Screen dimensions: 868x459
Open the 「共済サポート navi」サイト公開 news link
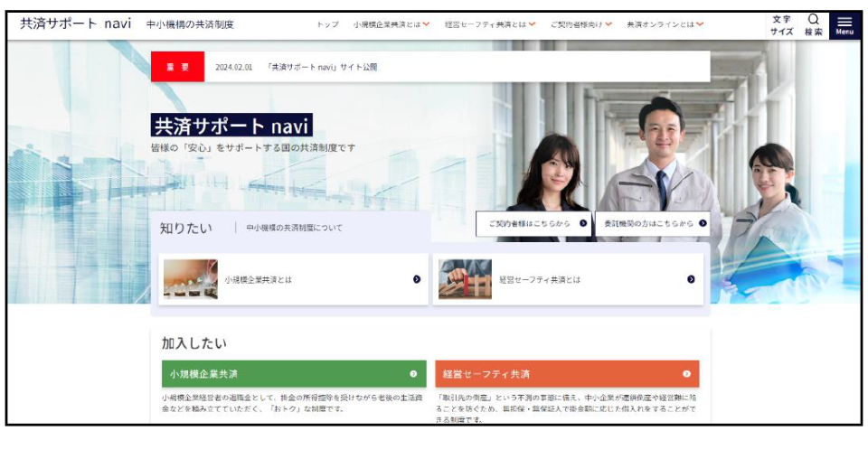click(x=322, y=67)
